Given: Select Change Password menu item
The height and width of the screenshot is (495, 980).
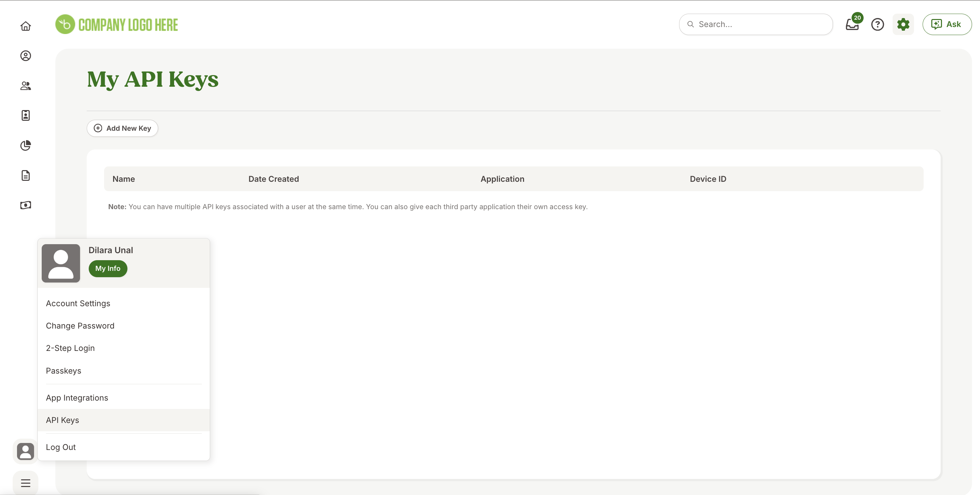Looking at the screenshot, I should 80,326.
